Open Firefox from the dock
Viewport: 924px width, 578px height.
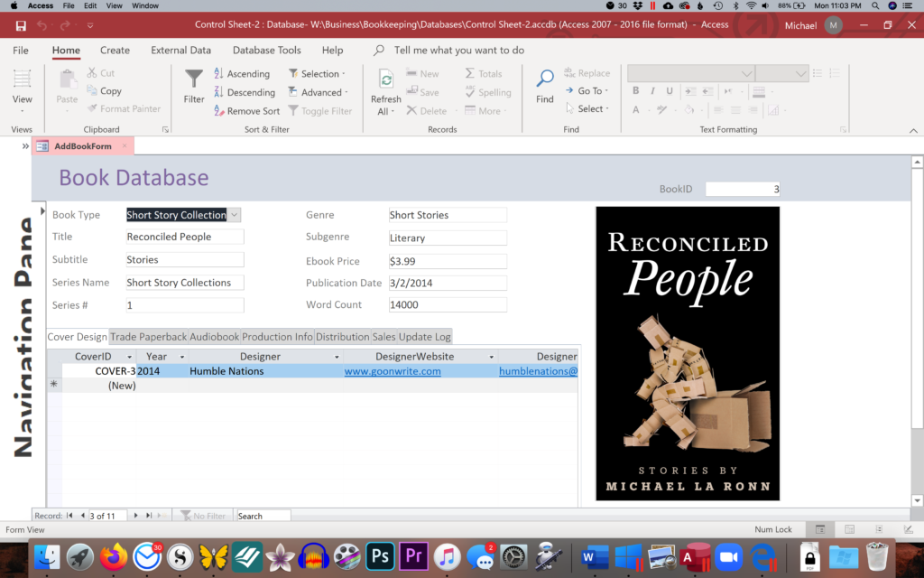click(x=113, y=556)
